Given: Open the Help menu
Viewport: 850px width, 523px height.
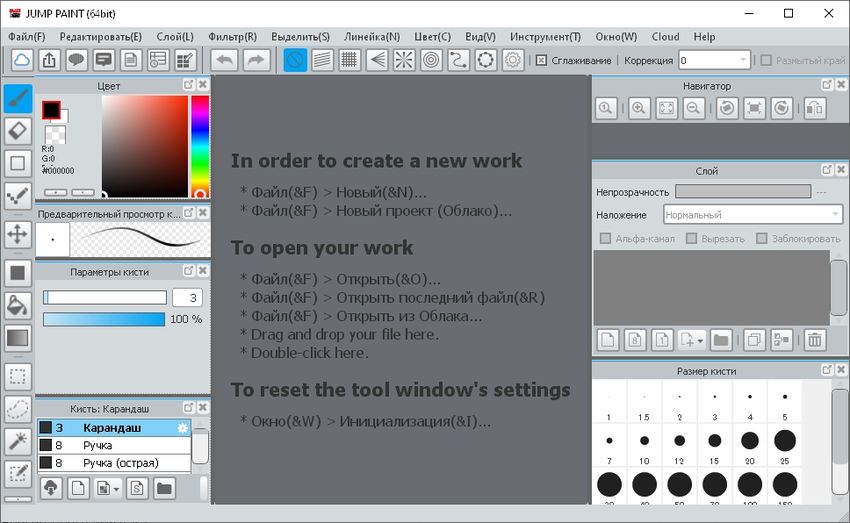Looking at the screenshot, I should [704, 37].
